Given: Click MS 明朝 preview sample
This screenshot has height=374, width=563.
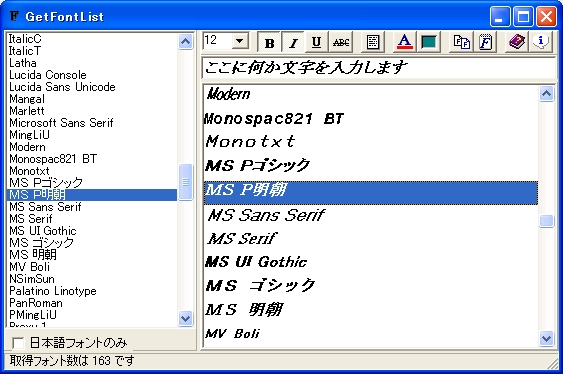Looking at the screenshot, I should [x=244, y=310].
